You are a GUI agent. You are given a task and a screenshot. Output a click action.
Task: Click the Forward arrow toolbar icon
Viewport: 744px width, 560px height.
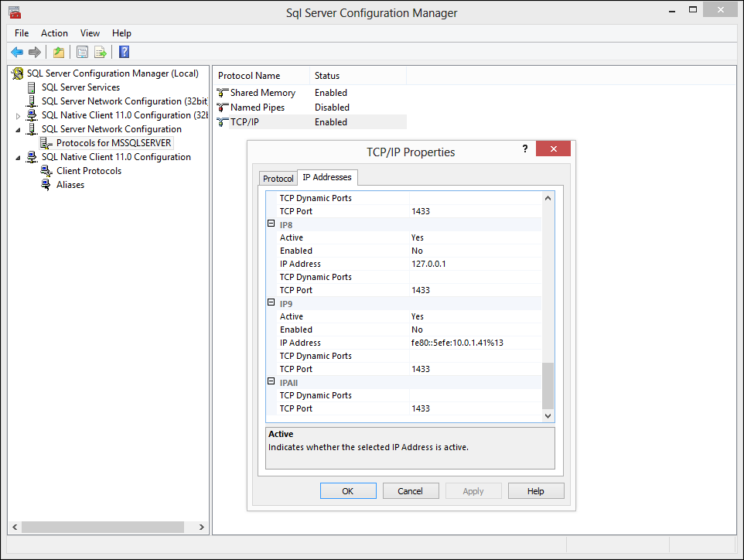tap(35, 52)
